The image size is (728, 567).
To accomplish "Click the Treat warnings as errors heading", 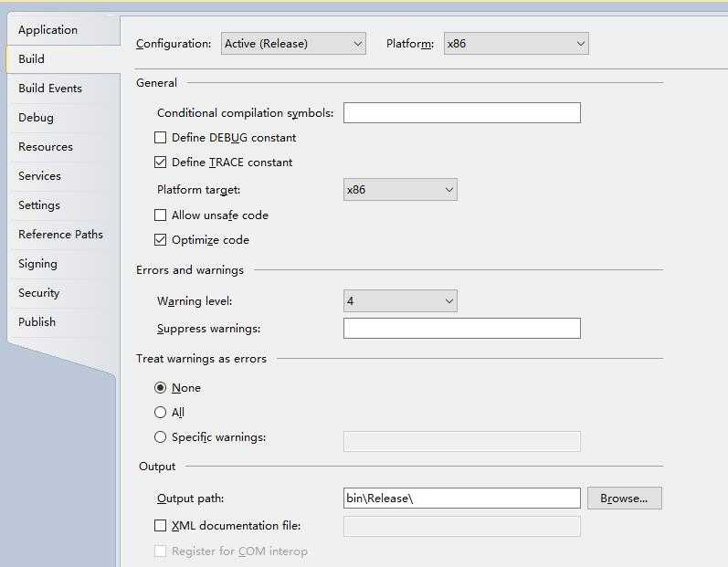I will click(201, 359).
